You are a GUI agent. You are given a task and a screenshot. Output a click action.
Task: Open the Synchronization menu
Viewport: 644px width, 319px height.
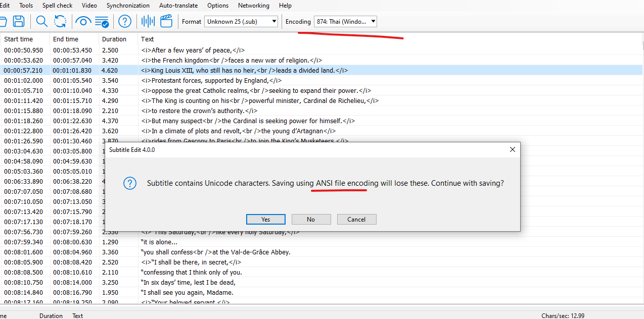128,6
